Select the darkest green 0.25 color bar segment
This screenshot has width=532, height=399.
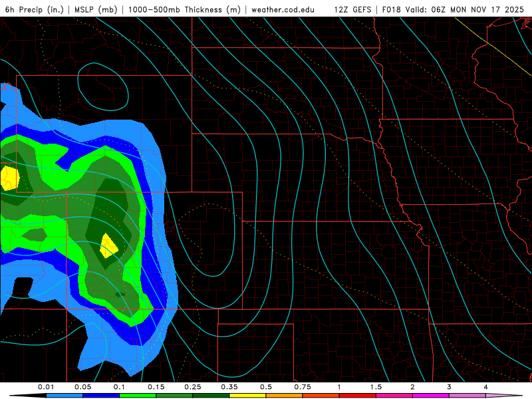coord(211,396)
